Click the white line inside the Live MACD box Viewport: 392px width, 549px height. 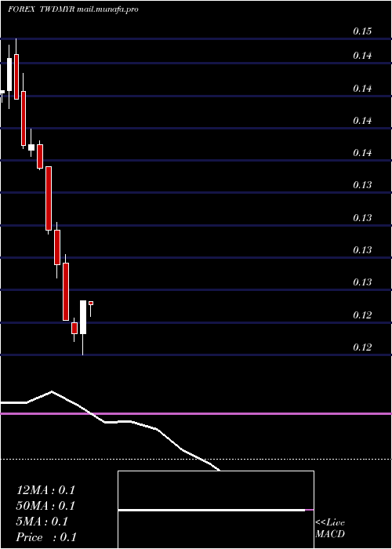(212, 510)
